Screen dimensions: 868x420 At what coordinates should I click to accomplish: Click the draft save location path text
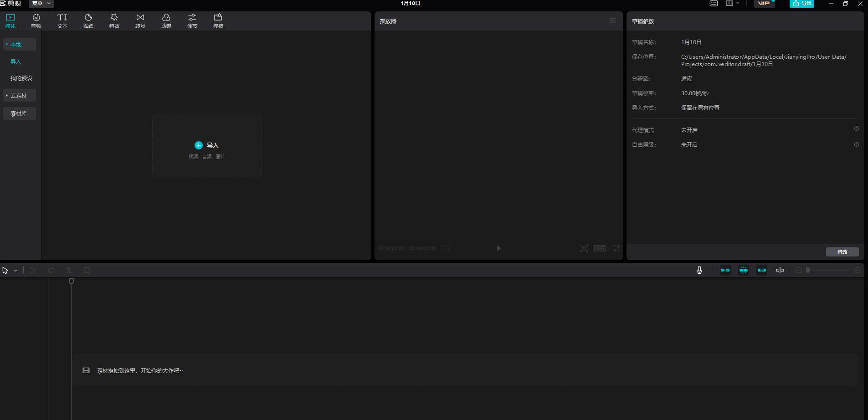click(x=764, y=60)
